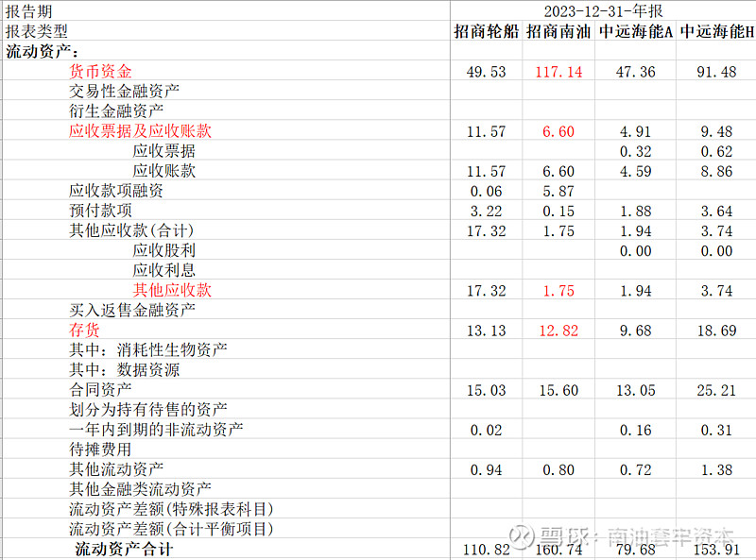Select the 中远海能H column header
756x560 pixels.
pyautogui.click(x=716, y=31)
